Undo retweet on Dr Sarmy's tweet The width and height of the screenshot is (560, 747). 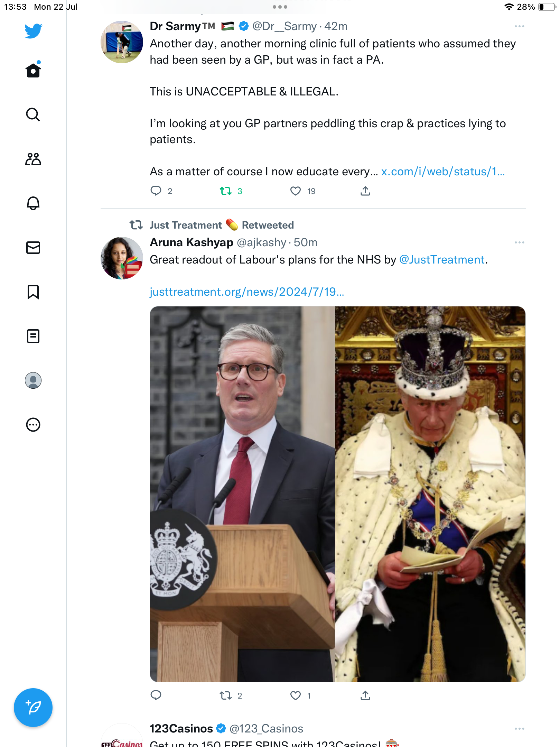coord(226,191)
